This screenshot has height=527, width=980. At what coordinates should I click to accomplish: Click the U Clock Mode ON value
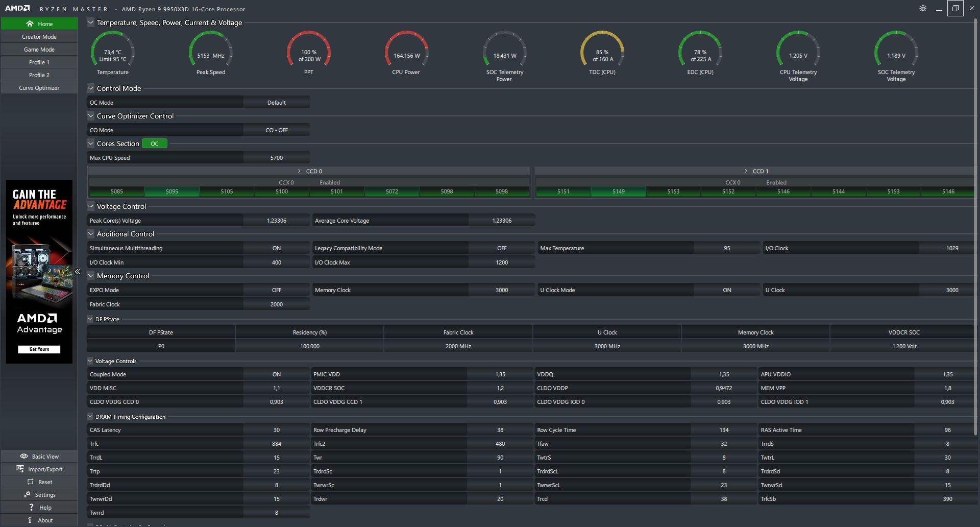727,290
